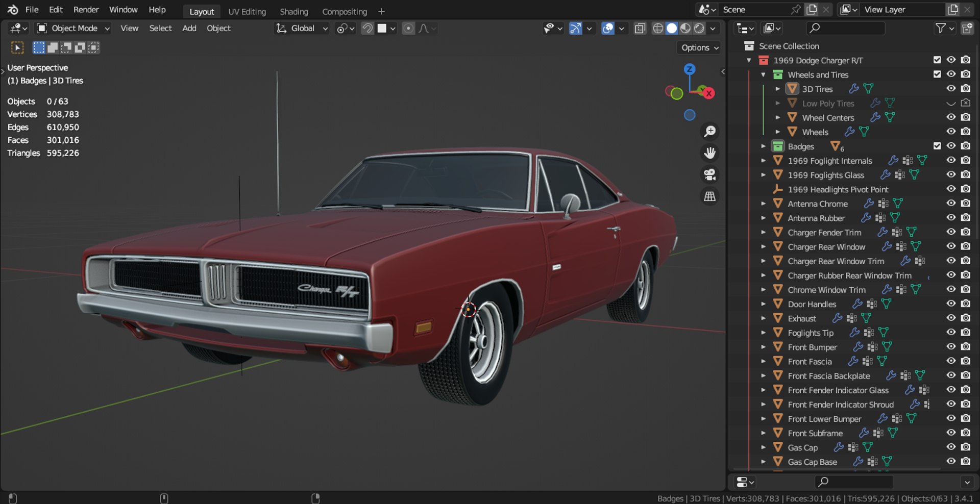Activate the pan view hand icon
This screenshot has height=504, width=980.
coord(709,153)
